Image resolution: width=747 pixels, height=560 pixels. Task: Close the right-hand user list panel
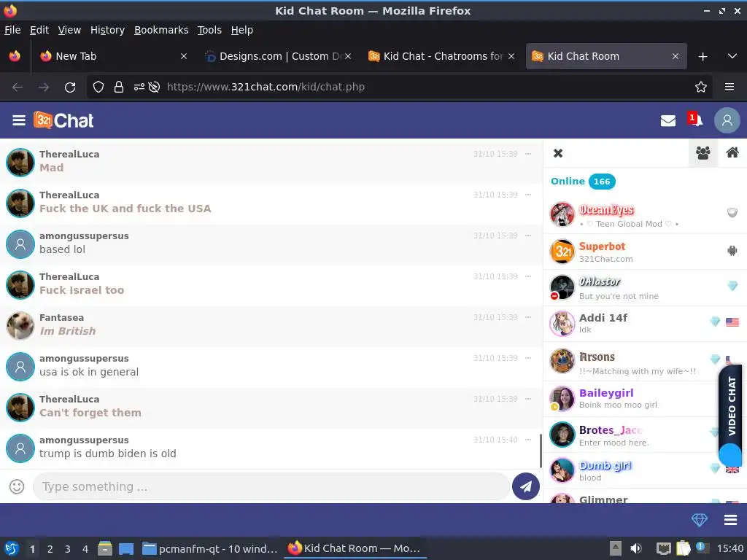(x=558, y=153)
